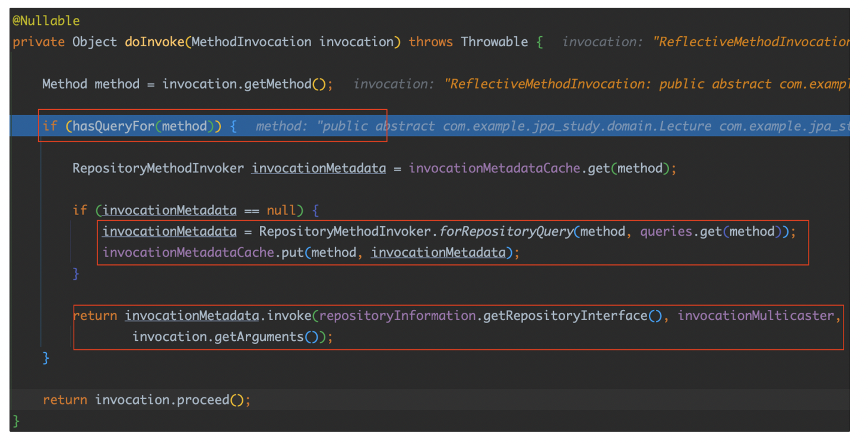Image resolution: width=868 pixels, height=443 pixels.
Task: Click the inline 'invocation:' hint beside the doInvoke signature
Action: coord(603,42)
